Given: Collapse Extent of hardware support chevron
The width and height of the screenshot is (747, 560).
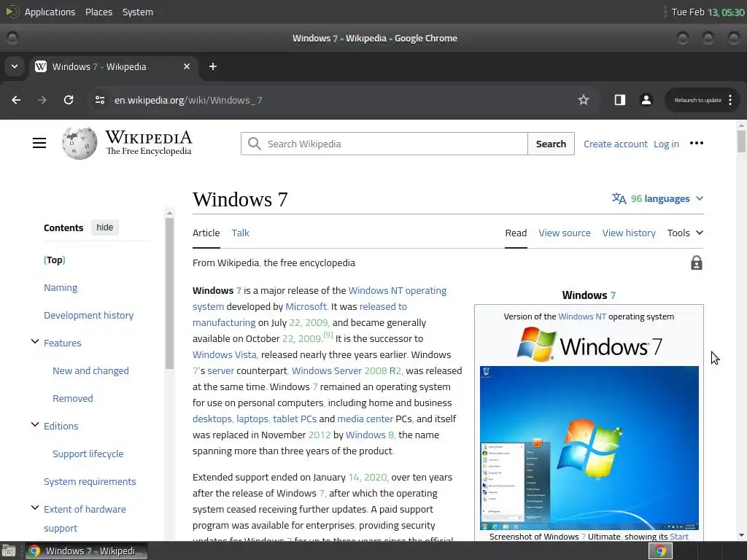Looking at the screenshot, I should click(x=35, y=507).
